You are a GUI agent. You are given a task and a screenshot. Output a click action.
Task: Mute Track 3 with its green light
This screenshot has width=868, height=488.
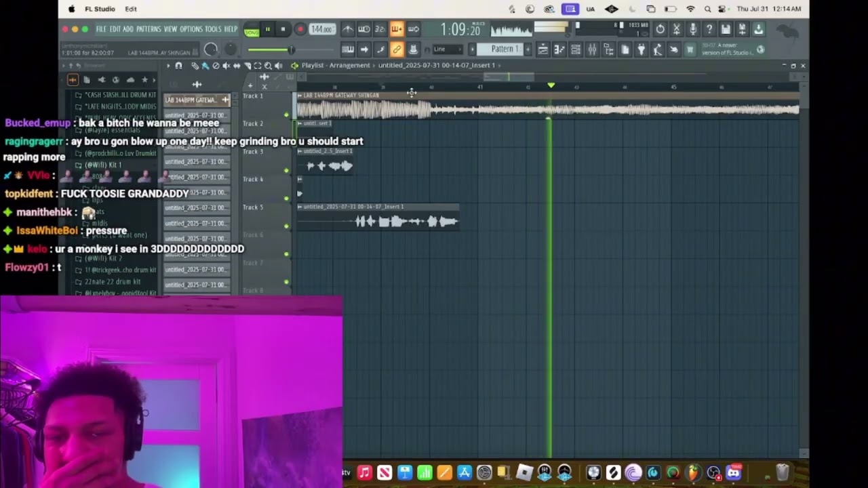286,170
